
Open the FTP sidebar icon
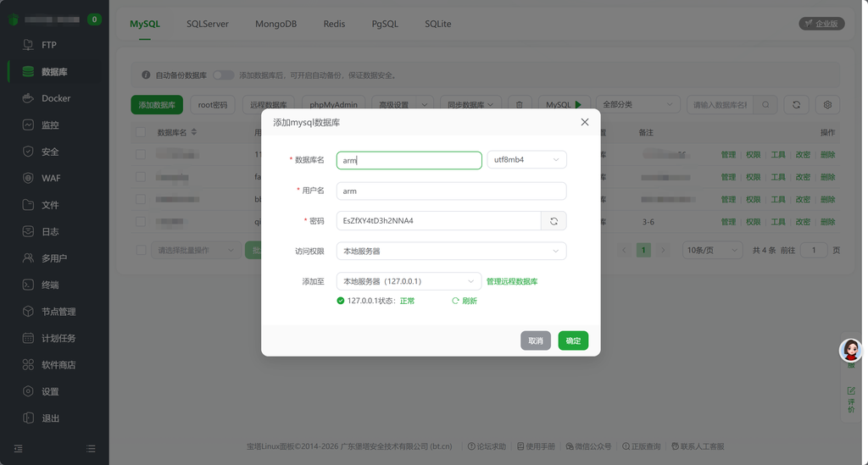(x=28, y=45)
